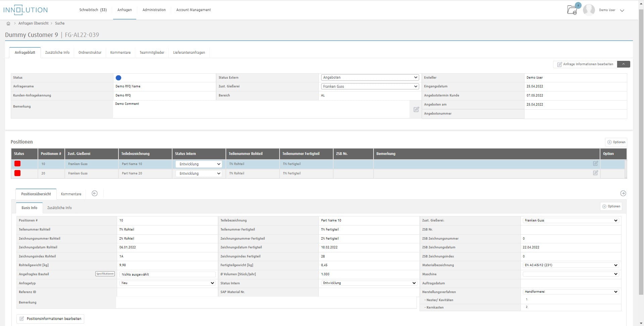The image size is (644, 326).
Task: Open the Administration menu
Action: pos(154,10)
